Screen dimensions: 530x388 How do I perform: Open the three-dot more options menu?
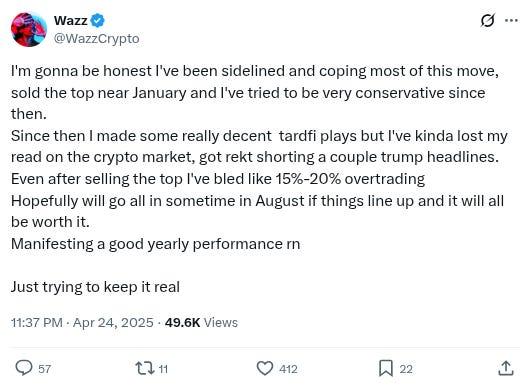tap(511, 21)
